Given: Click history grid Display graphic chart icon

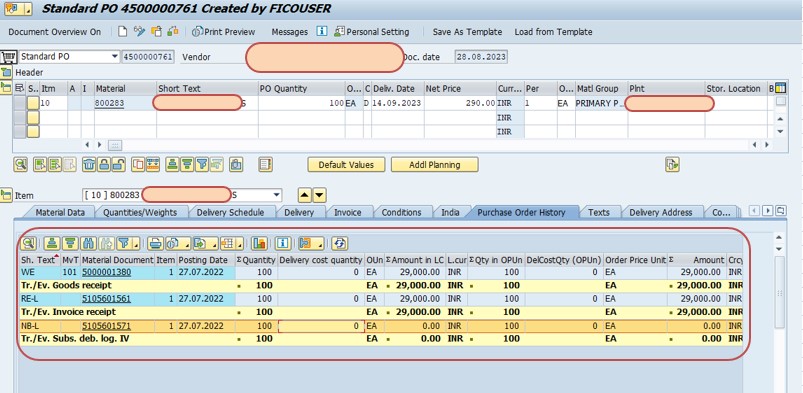Looking at the screenshot, I should [x=260, y=242].
